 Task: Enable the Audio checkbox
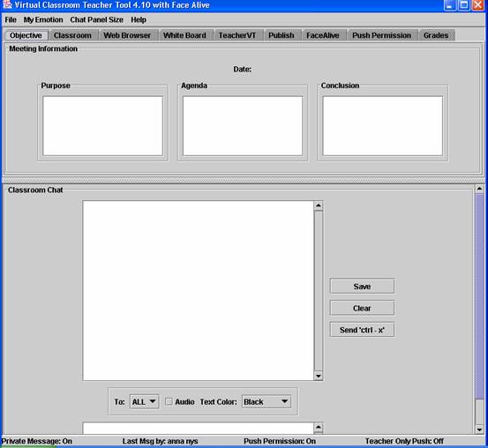tap(169, 401)
